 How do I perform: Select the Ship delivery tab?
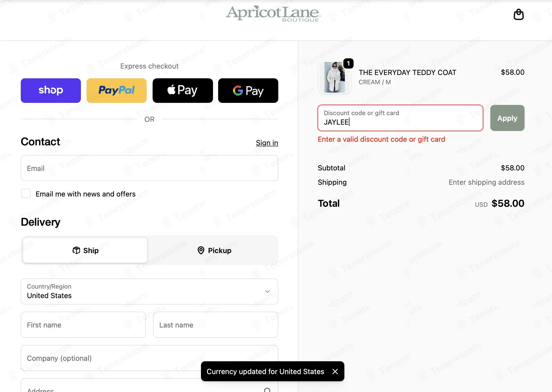[x=85, y=250]
